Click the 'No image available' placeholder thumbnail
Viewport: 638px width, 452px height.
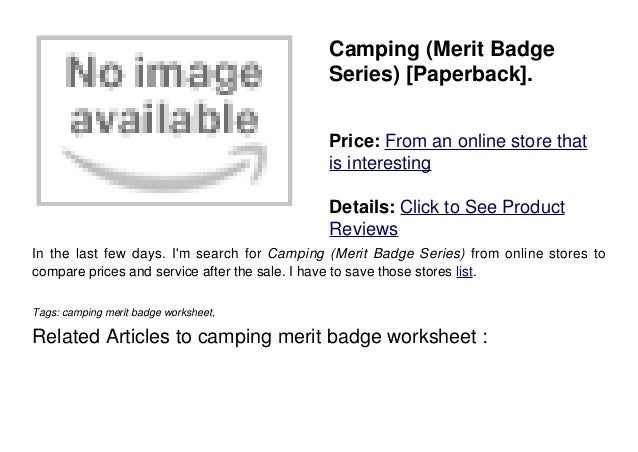(x=164, y=120)
